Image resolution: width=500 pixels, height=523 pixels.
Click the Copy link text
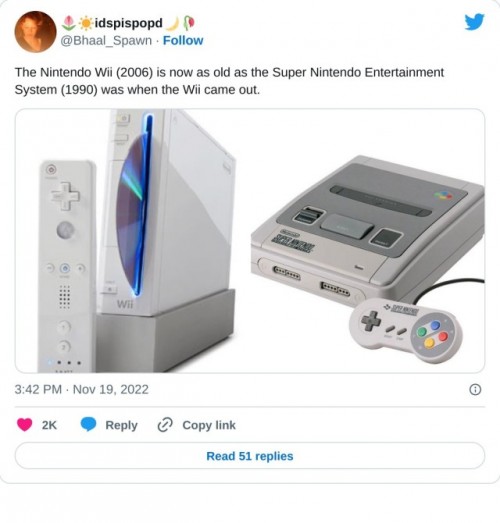pyautogui.click(x=209, y=425)
